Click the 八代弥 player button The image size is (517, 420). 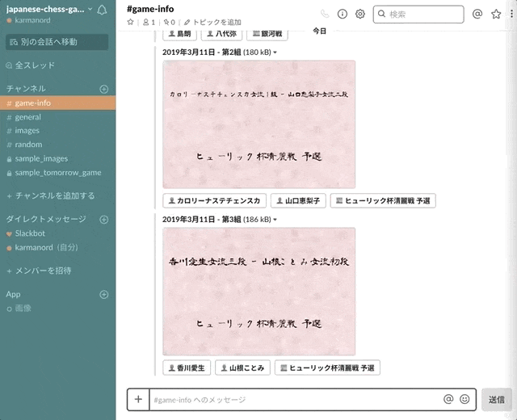click(x=221, y=34)
